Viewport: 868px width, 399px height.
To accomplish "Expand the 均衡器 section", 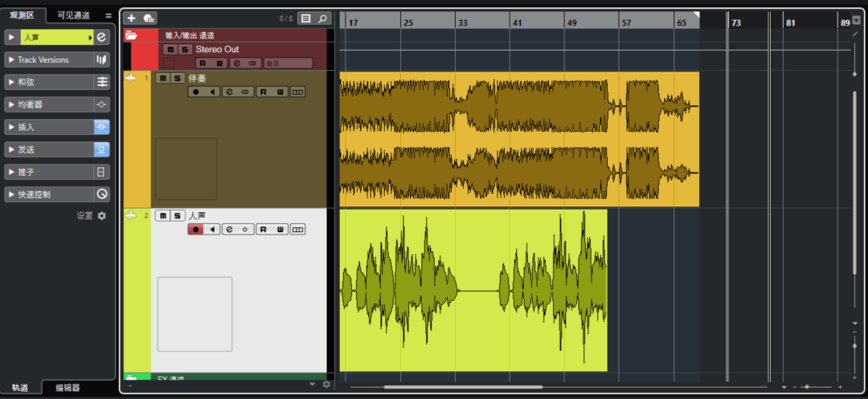I will coord(11,104).
